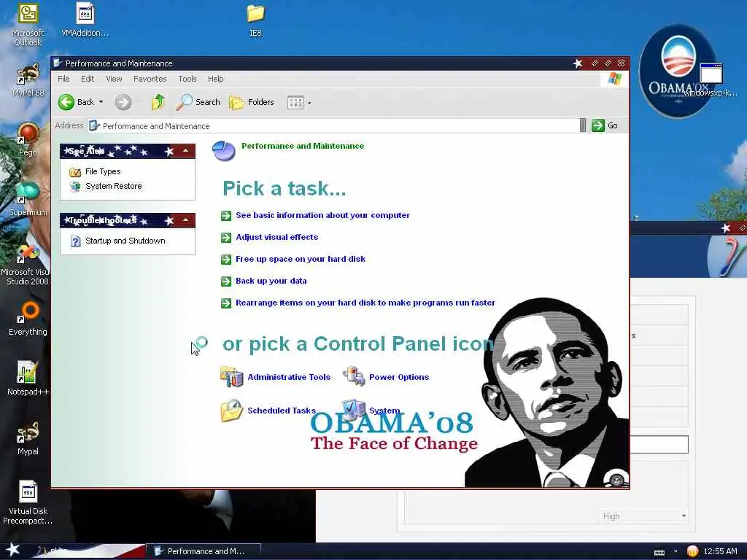The width and height of the screenshot is (747, 560).
Task: Show hidden tray icons chevron
Action: pos(676,551)
